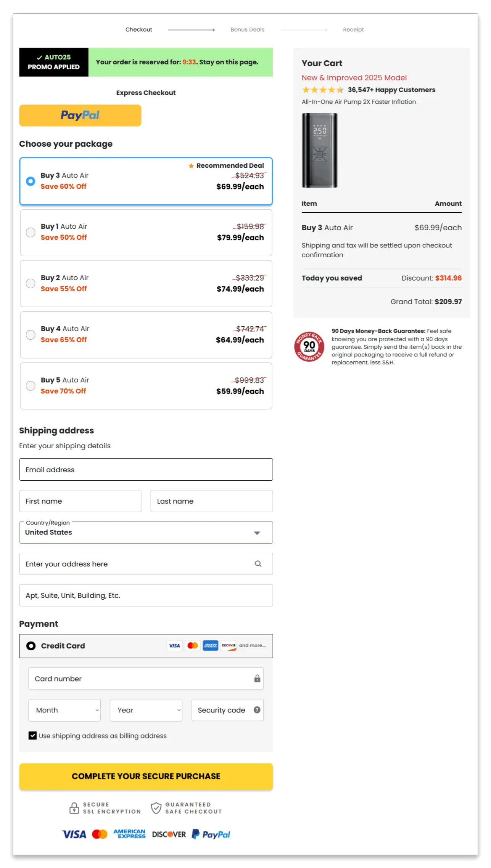This screenshot has height=868, width=491.
Task: Focus the Security code field
Action: (x=227, y=710)
